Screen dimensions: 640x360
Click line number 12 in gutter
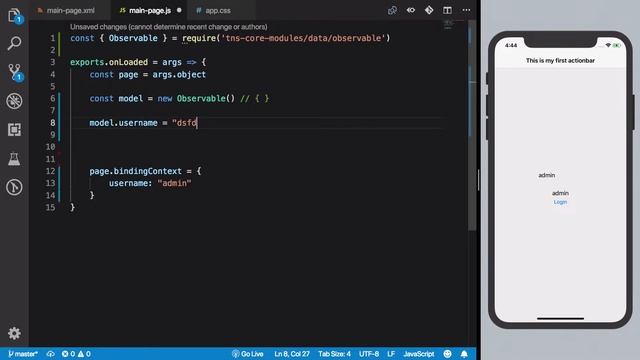pyautogui.click(x=50, y=171)
